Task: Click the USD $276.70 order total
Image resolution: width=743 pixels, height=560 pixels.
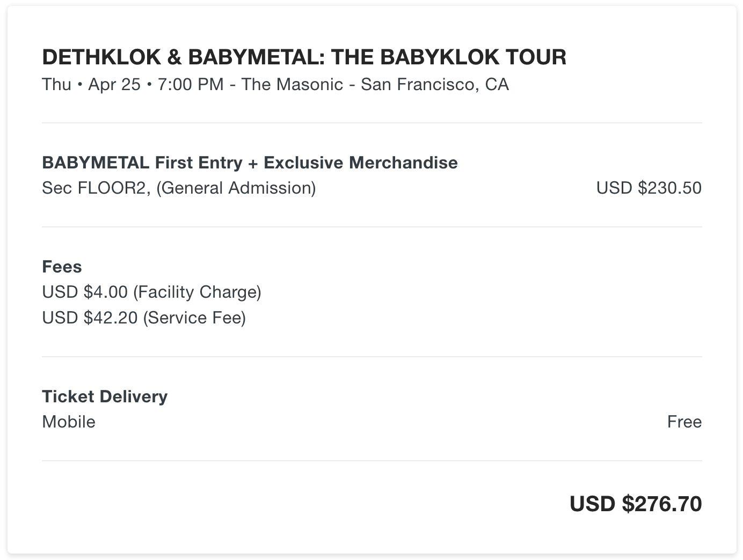Action: tap(636, 504)
